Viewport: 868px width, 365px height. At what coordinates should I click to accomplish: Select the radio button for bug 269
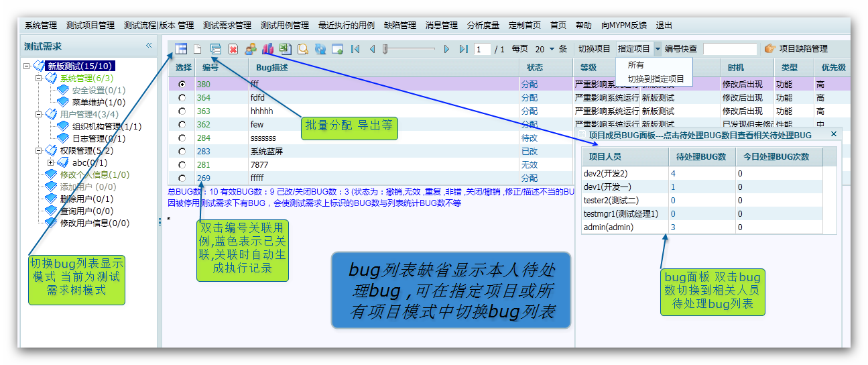tap(182, 178)
